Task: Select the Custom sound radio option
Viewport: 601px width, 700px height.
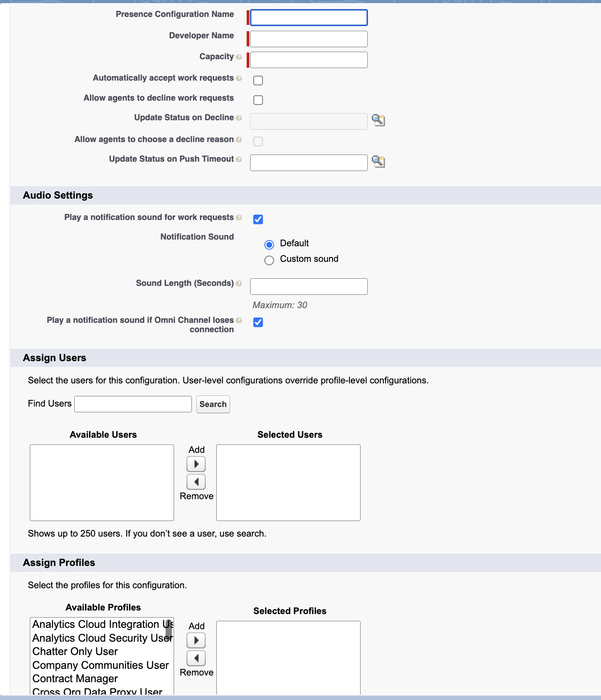Action: [269, 260]
